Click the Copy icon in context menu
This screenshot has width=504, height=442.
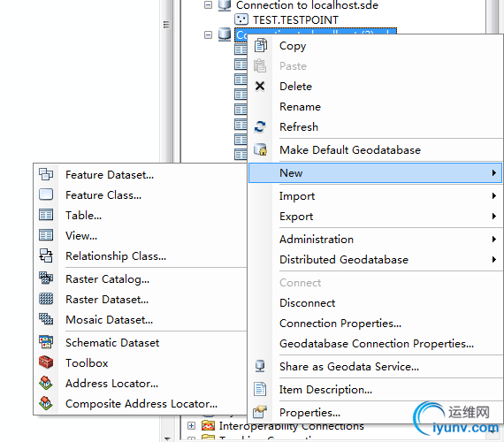[x=260, y=45]
